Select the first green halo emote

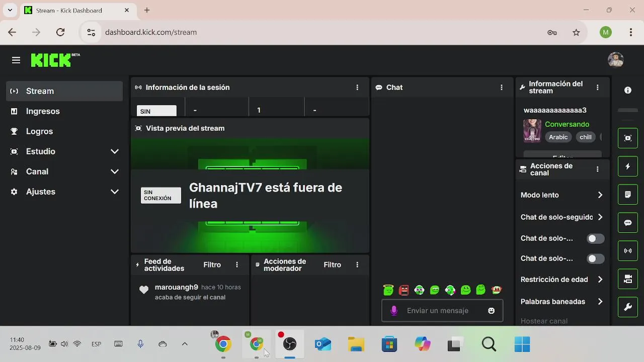pos(388,290)
